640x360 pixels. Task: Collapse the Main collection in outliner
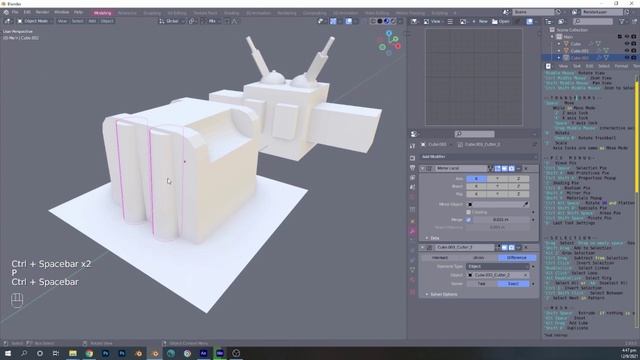pos(553,37)
